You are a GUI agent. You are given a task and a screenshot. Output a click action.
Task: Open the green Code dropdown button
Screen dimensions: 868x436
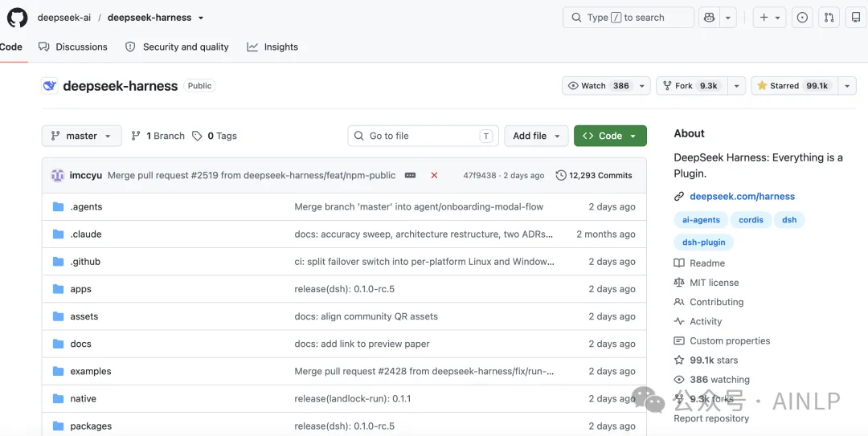click(610, 136)
